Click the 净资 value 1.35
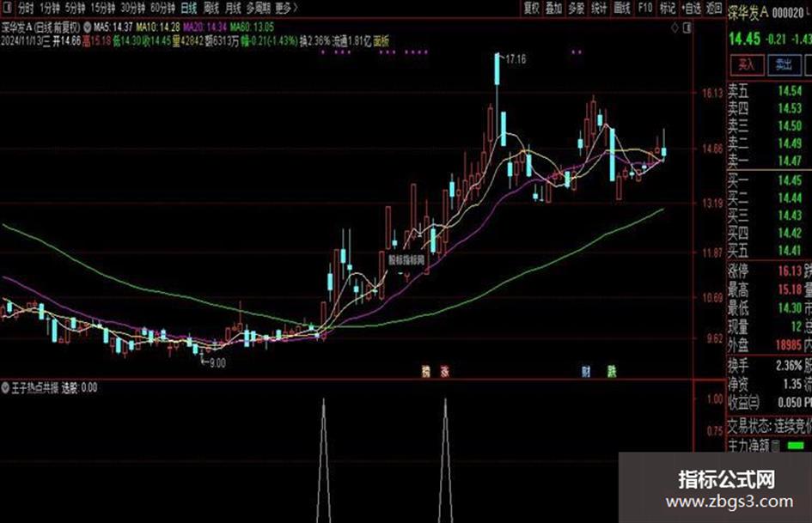Screen dimensions: 812x523 793,384
